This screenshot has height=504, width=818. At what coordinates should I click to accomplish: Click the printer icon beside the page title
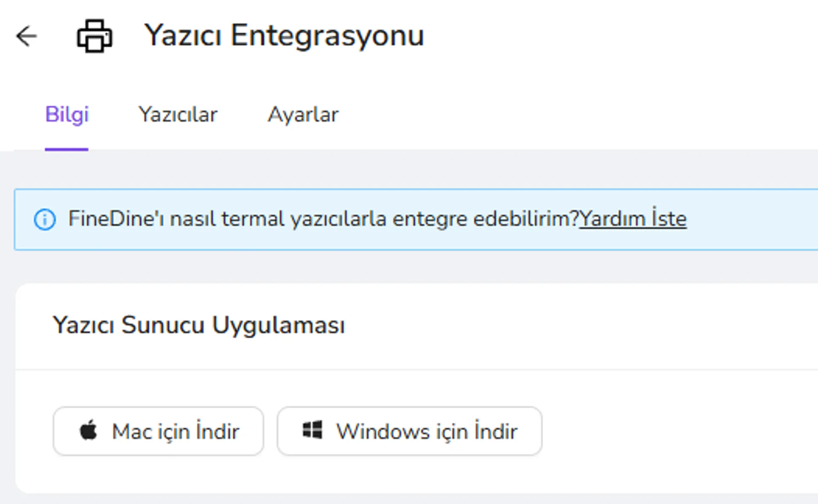click(x=95, y=36)
